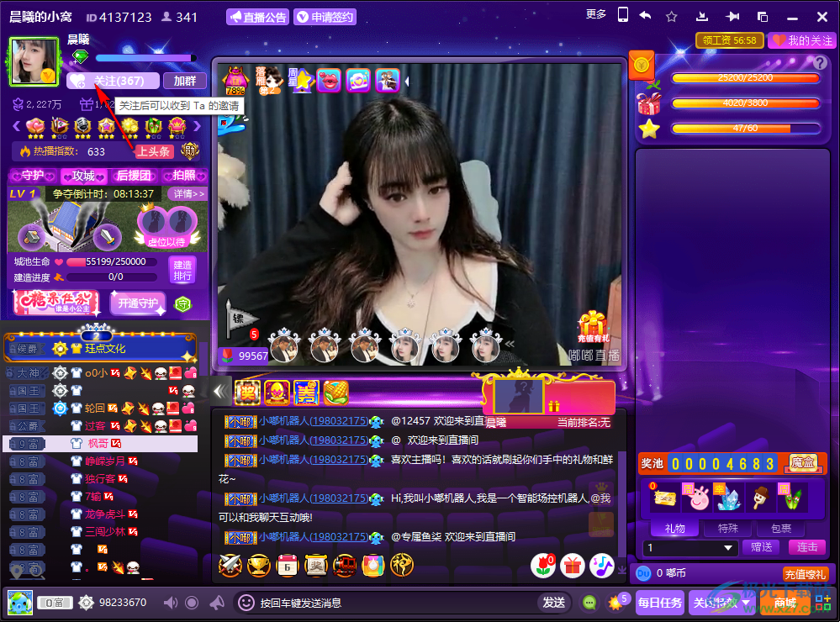Click the download tray icon in title bar
Image resolution: width=840 pixels, height=622 pixels.
(x=702, y=17)
